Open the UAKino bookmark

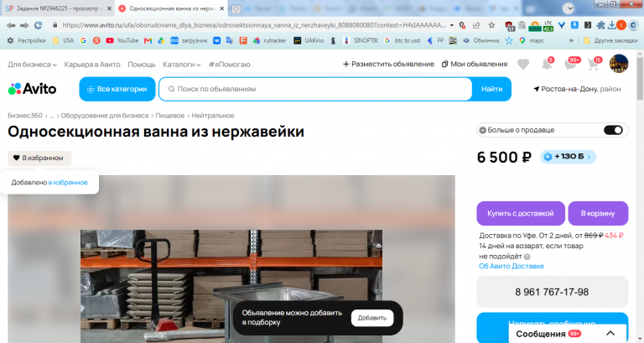(309, 40)
